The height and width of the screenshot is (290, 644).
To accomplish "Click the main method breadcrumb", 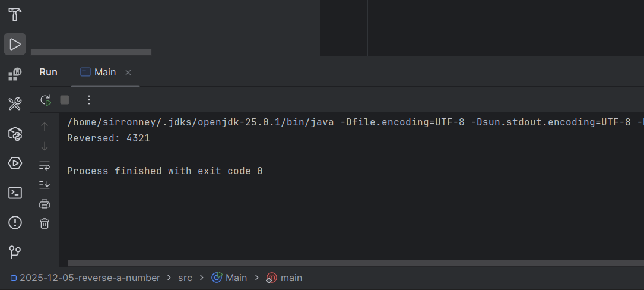I will pyautogui.click(x=291, y=278).
